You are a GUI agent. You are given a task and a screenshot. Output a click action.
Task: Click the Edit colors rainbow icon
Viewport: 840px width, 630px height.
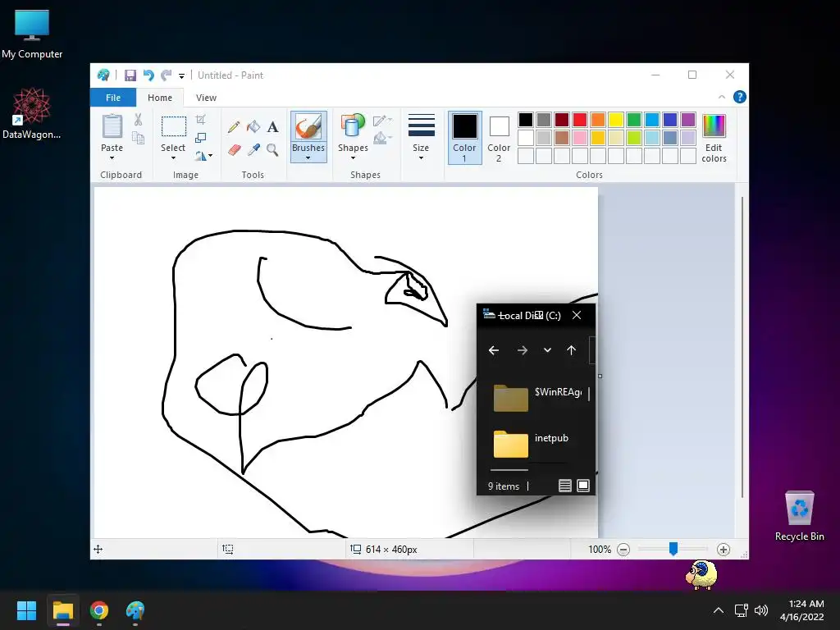(714, 126)
